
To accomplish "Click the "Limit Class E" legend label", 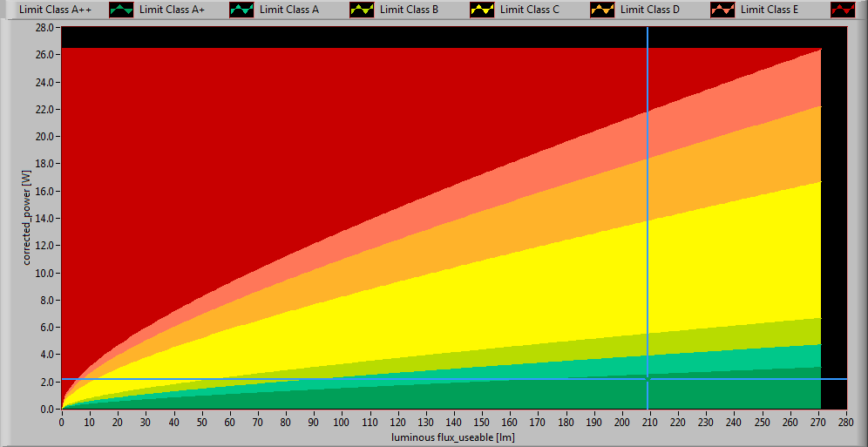I will point(770,10).
